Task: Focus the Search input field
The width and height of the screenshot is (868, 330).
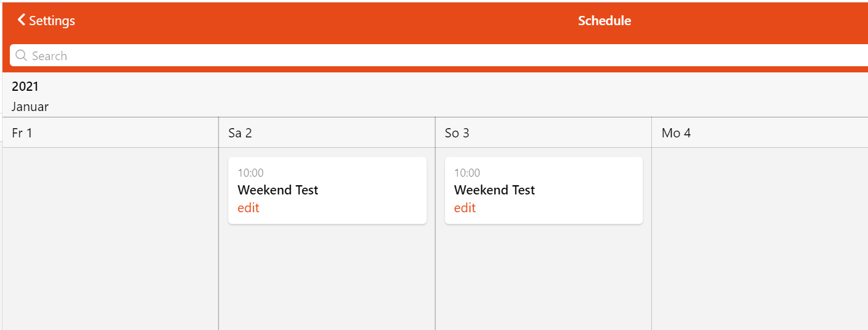Action: (439, 55)
